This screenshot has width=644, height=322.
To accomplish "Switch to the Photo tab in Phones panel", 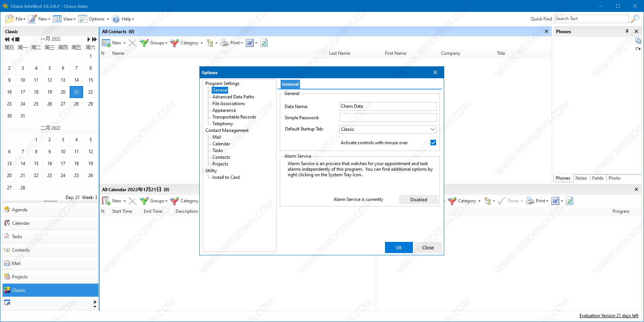I will point(615,178).
